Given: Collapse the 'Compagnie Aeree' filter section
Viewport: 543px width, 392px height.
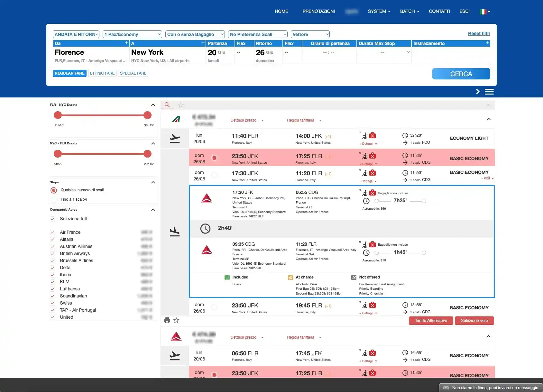Looking at the screenshot, I should pyautogui.click(x=153, y=210).
